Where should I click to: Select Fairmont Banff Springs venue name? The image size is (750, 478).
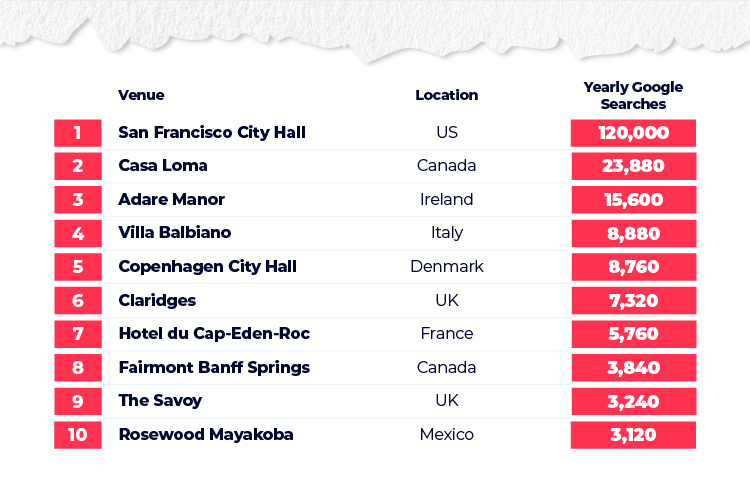coord(214,367)
